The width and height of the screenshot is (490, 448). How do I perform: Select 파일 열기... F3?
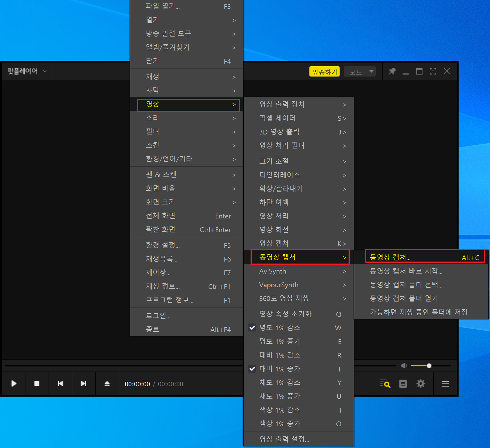click(187, 6)
